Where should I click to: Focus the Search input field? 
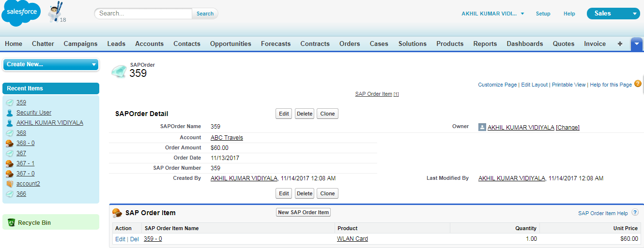[x=144, y=14]
